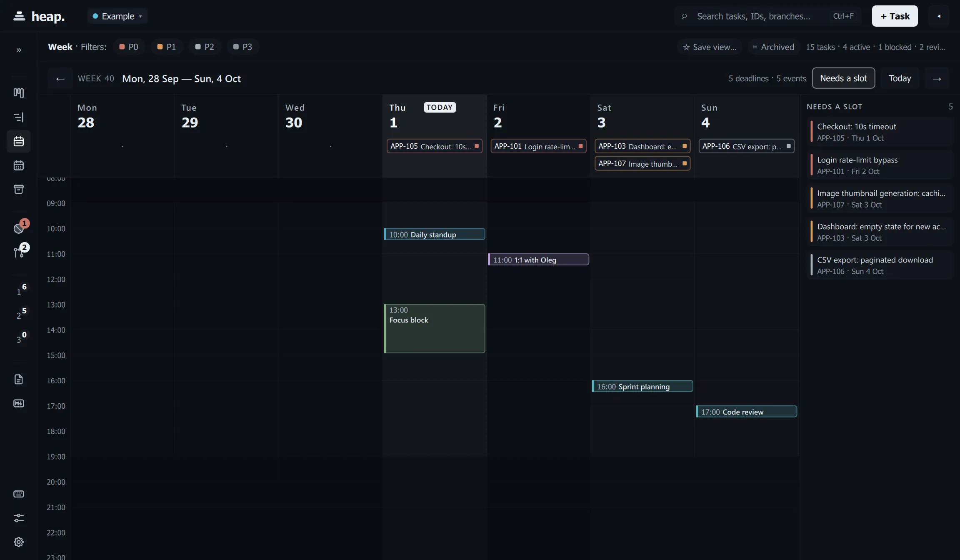Open blocked tasks icon with badge 1
The width and height of the screenshot is (960, 560).
coord(19,228)
